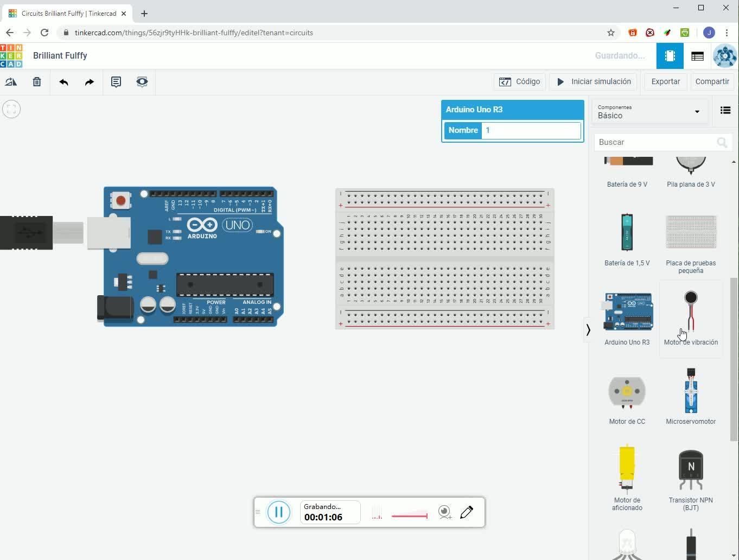Click the rotate component tool icon
739x560 pixels.
tap(11, 82)
